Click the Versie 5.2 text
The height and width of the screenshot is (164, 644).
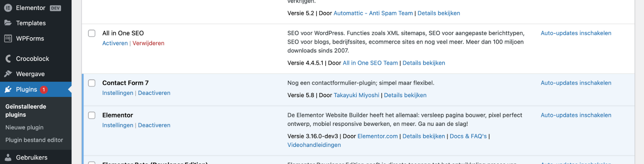(301, 13)
